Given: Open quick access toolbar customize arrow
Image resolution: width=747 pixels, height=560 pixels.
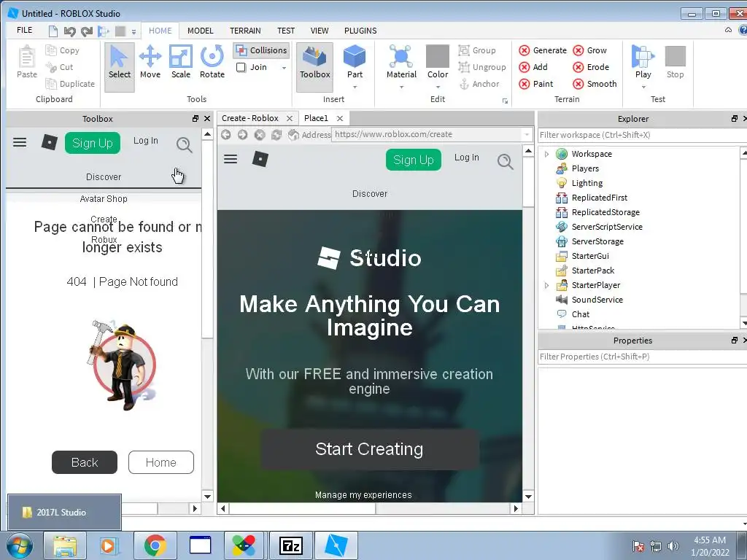Looking at the screenshot, I should click(x=134, y=32).
